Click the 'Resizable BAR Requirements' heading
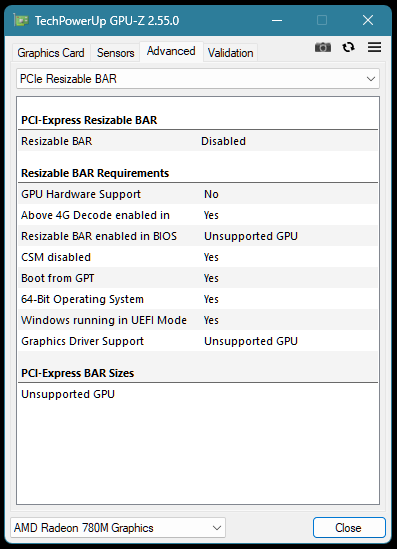Screen dimensions: 397x549 pyautogui.click(x=95, y=173)
